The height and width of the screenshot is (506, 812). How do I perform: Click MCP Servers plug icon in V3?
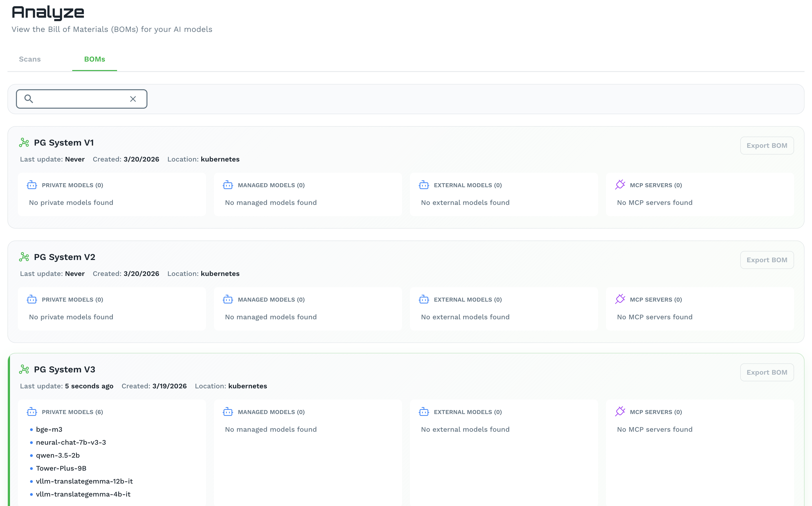tap(620, 412)
